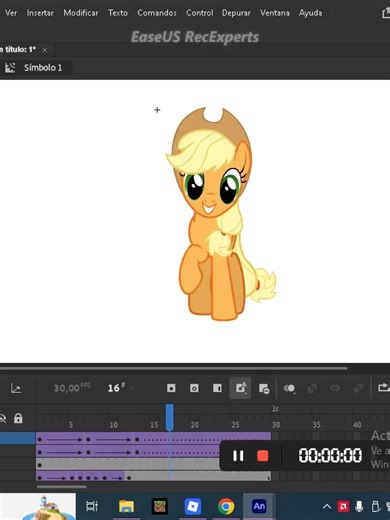The height and width of the screenshot is (520, 390).
Task: Open the Ayuda menu
Action: tap(310, 13)
